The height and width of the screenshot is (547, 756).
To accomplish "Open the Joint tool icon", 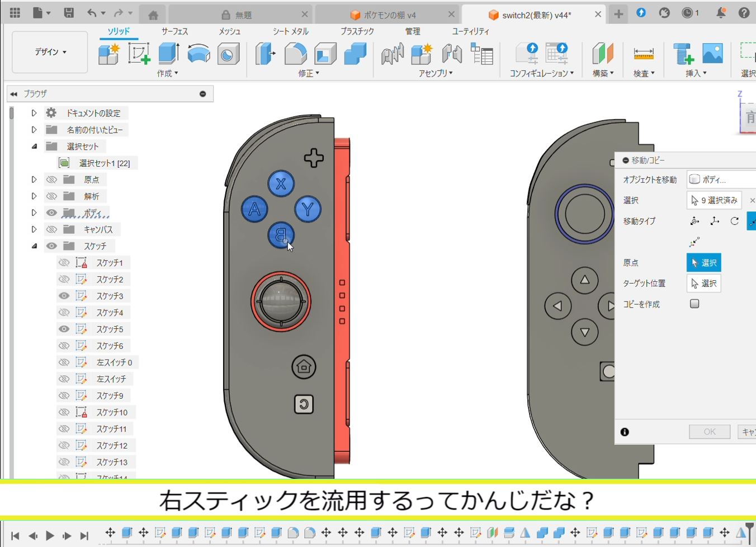I will click(452, 54).
